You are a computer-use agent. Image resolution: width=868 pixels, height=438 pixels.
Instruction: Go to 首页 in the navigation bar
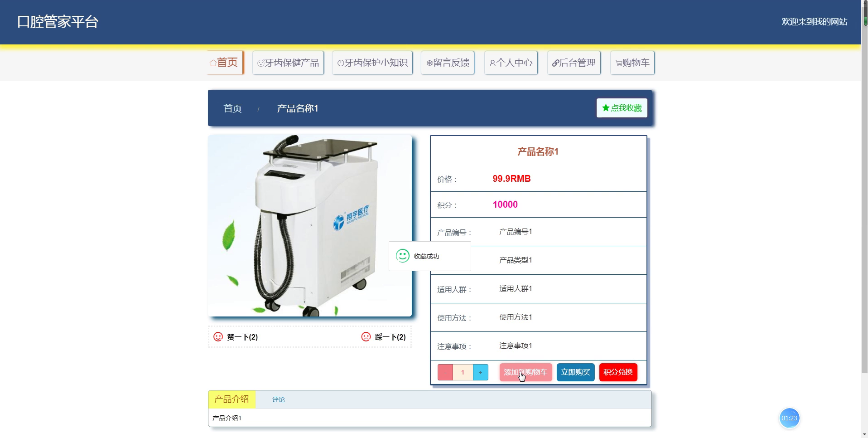[x=226, y=63]
